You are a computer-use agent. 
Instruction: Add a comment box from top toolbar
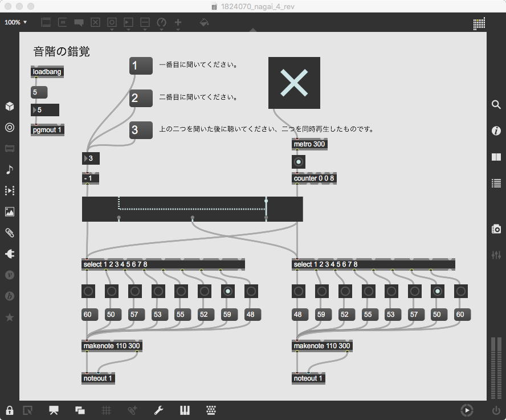pyautogui.click(x=79, y=22)
